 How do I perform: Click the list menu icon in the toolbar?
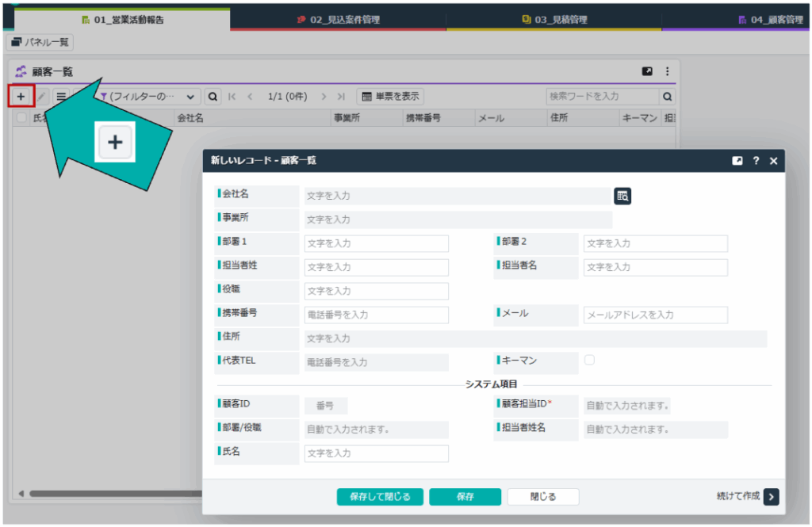61,97
